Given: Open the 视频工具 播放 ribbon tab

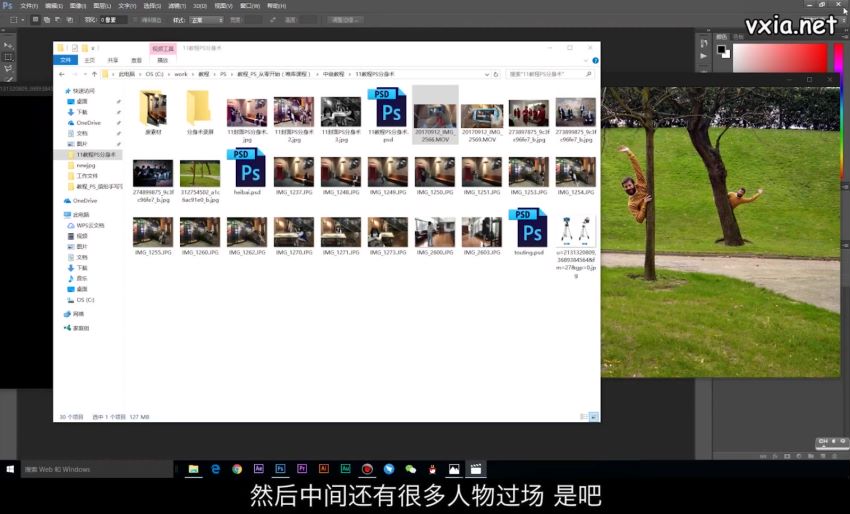Looking at the screenshot, I should point(163,60).
